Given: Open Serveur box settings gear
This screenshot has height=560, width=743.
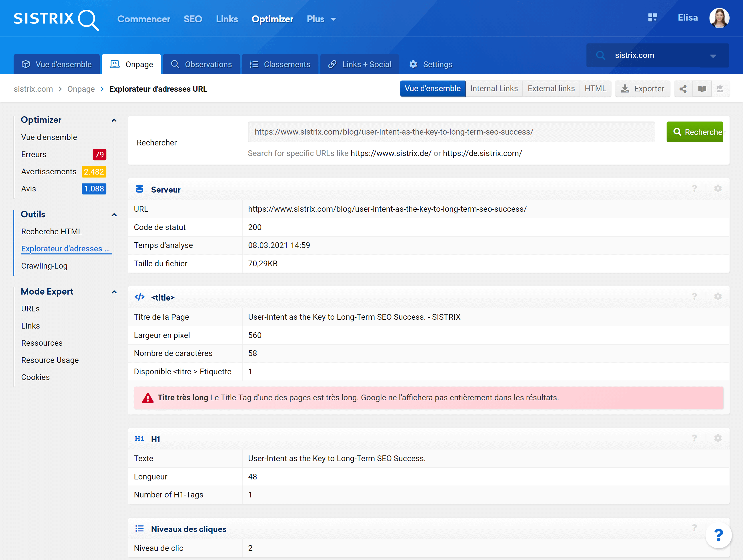Looking at the screenshot, I should [718, 189].
